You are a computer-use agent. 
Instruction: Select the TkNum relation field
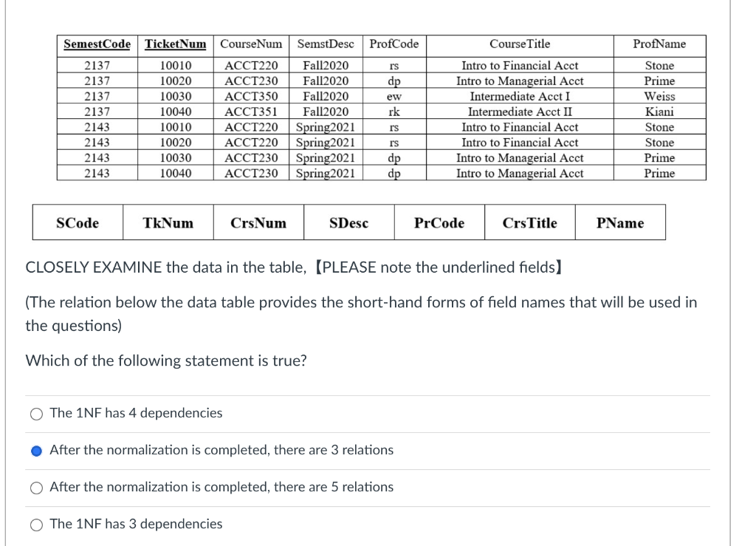click(168, 222)
